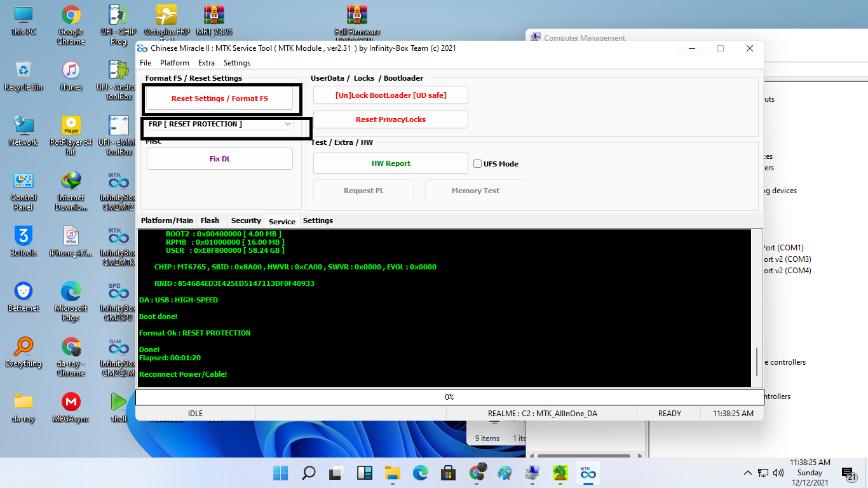Open iPhone_4.7 IPSW file icon
This screenshot has height=488, width=868.
click(71, 241)
